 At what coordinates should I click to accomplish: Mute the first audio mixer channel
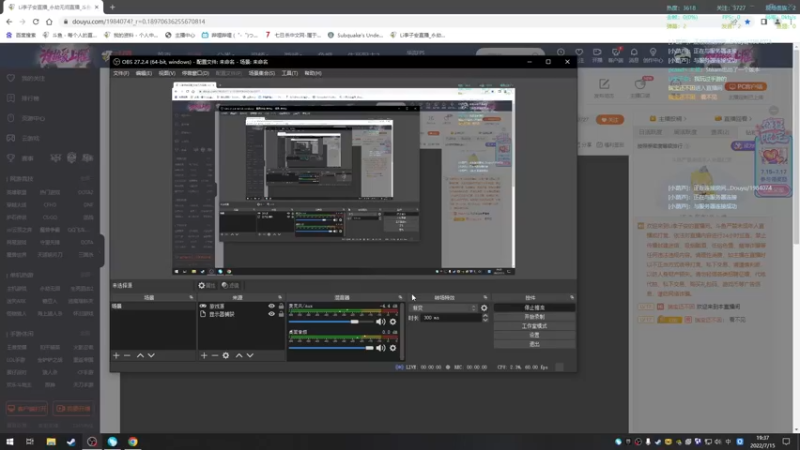(381, 322)
